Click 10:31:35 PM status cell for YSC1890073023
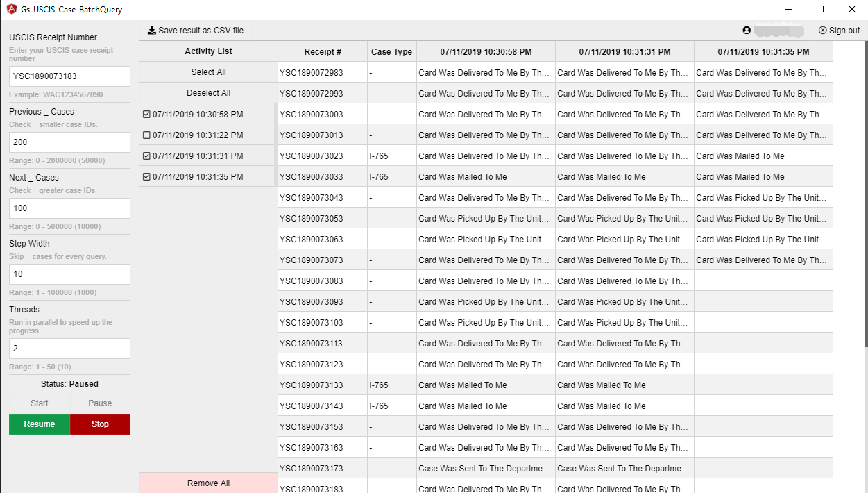The image size is (868, 493). click(x=763, y=156)
